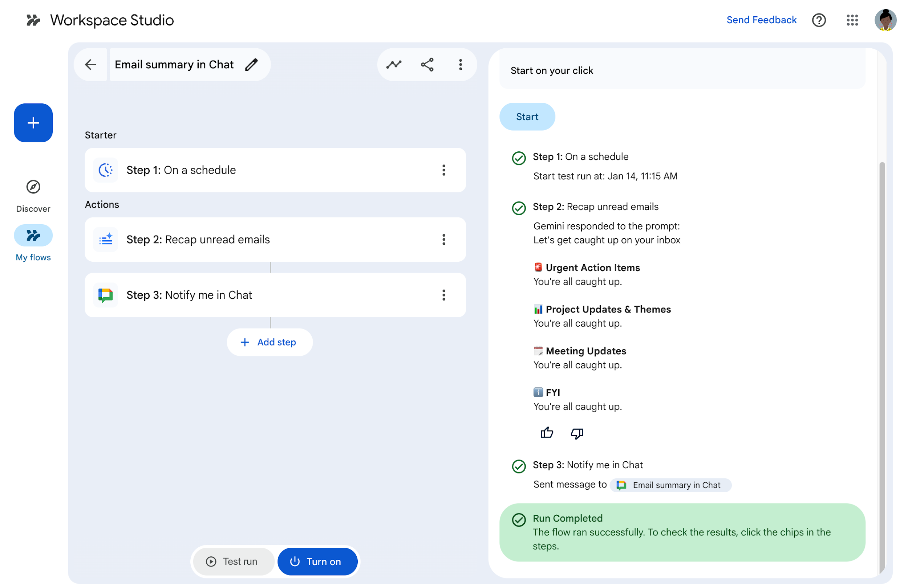Image resolution: width=908 pixels, height=588 pixels.
Task: Edit flow name with pencil icon
Action: (251, 65)
